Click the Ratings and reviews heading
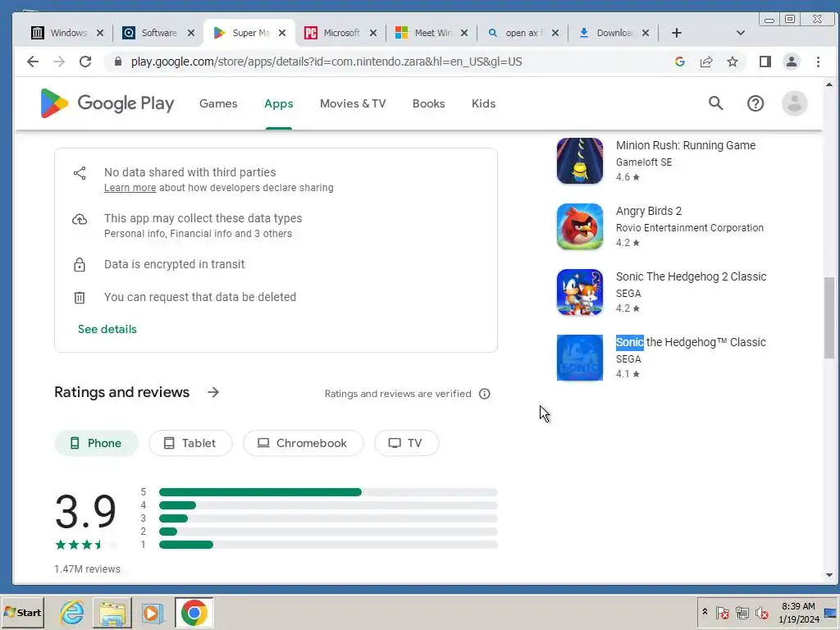 [x=121, y=392]
